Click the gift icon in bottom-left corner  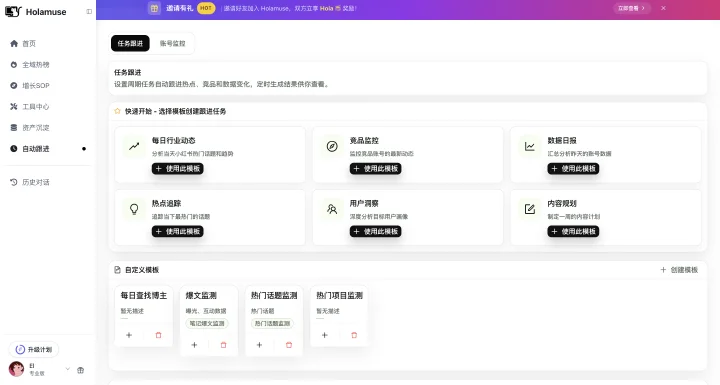80,370
